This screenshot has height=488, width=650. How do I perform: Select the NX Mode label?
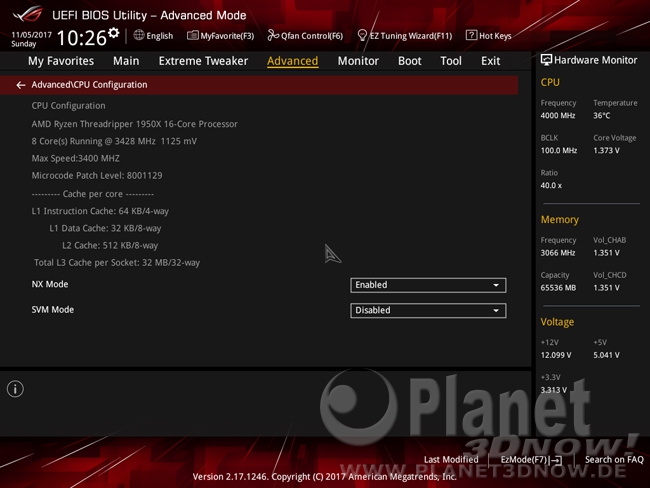(50, 284)
